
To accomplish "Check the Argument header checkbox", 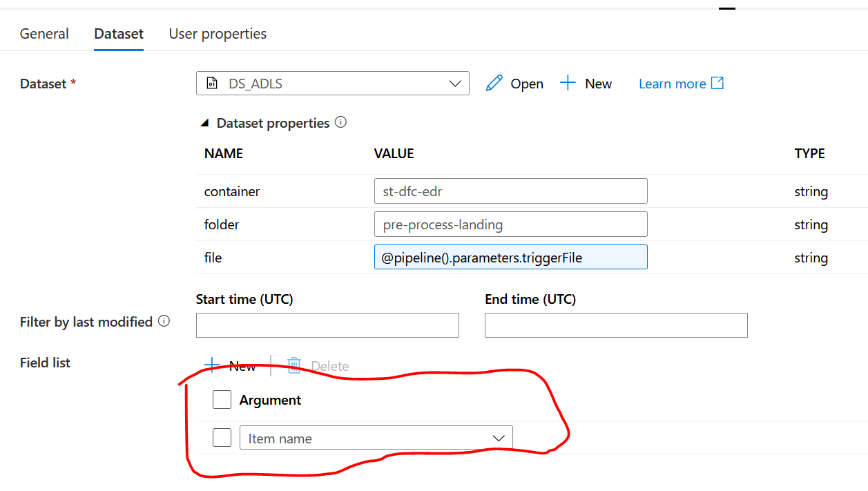I will pos(222,400).
